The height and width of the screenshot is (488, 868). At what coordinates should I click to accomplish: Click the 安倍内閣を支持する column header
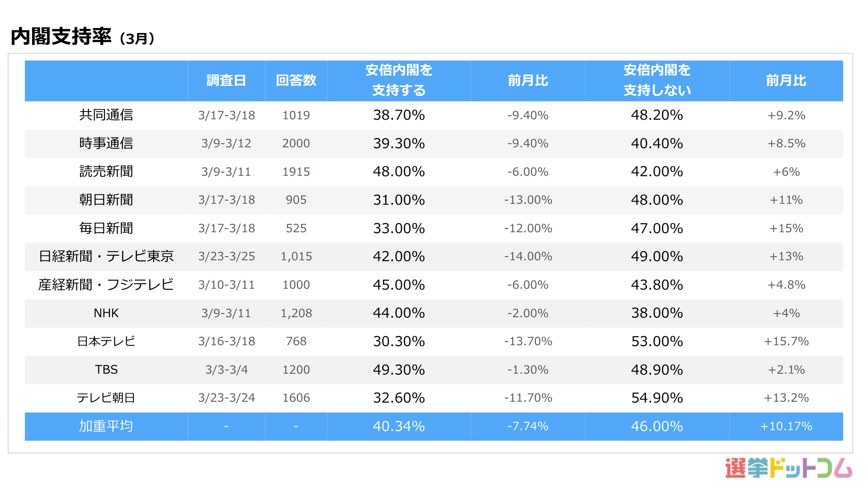coord(399,80)
